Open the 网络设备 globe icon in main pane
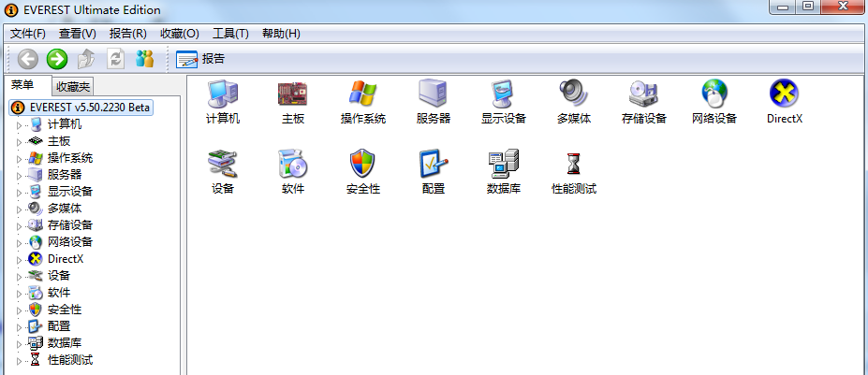This screenshot has height=375, width=868. pos(714,94)
